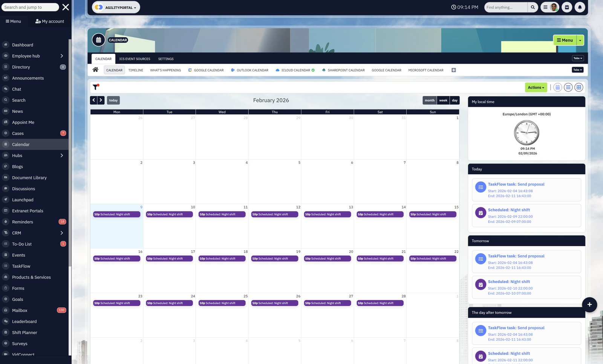Open the ICS Event Sources tab
This screenshot has height=364, width=603.
coord(135,59)
